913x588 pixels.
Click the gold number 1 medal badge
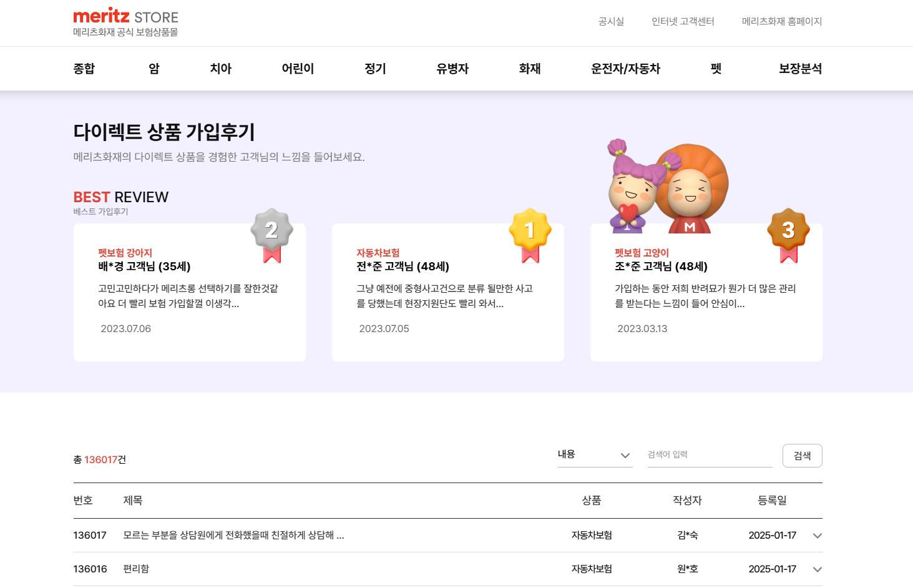pos(530,235)
